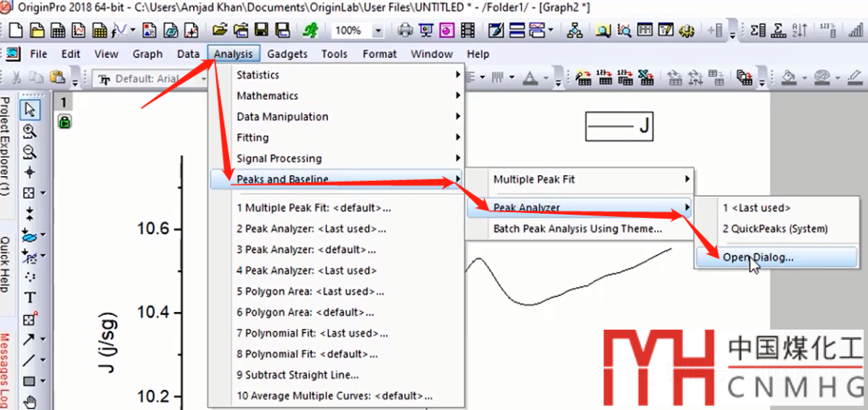Select the Pan hand tool
Image resolution: width=868 pixels, height=410 pixels.
tap(30, 402)
